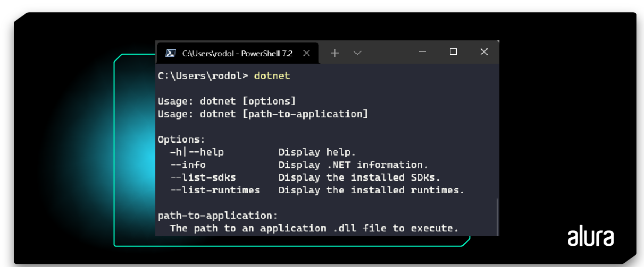
Task: Click the '--info' option text
Action: [188, 165]
